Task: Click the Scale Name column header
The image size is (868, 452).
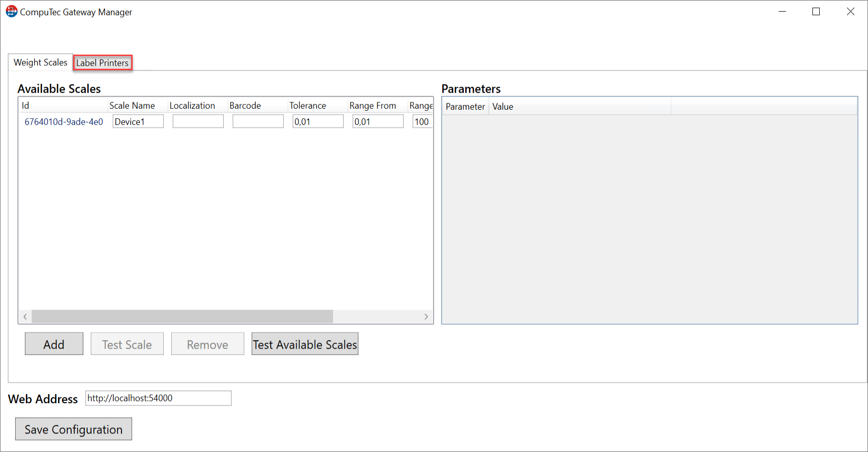Action: (x=132, y=106)
